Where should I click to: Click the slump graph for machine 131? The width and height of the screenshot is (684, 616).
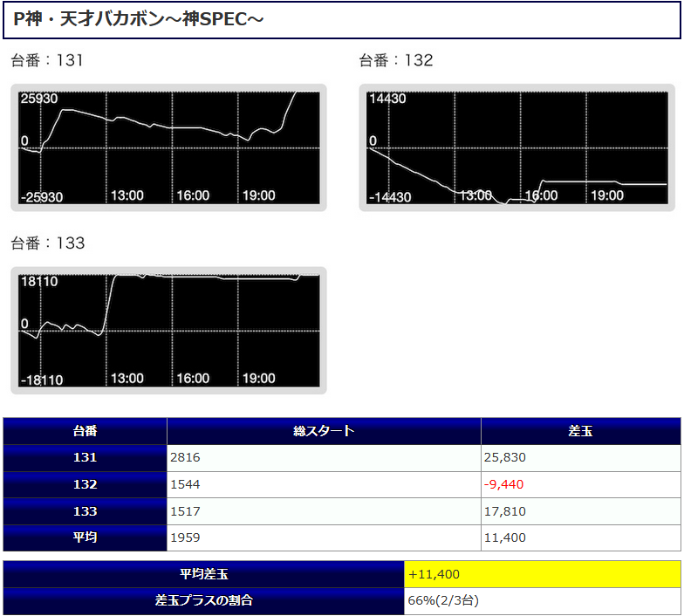click(x=168, y=147)
